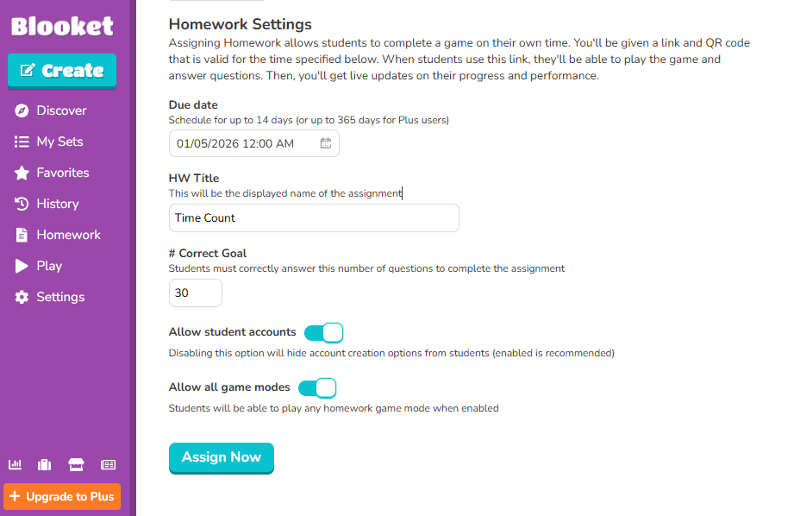The height and width of the screenshot is (516, 800).
Task: Click the Create button
Action: (62, 71)
